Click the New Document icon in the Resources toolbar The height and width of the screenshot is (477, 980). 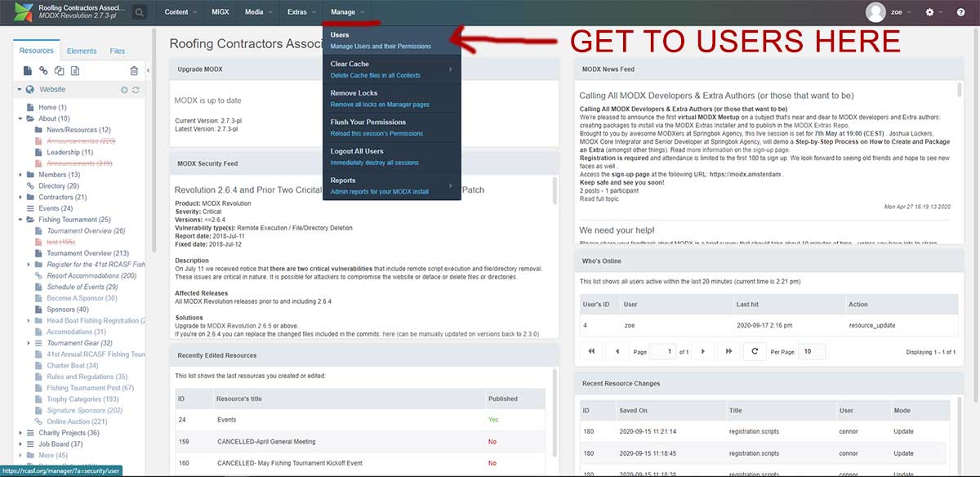coord(28,72)
